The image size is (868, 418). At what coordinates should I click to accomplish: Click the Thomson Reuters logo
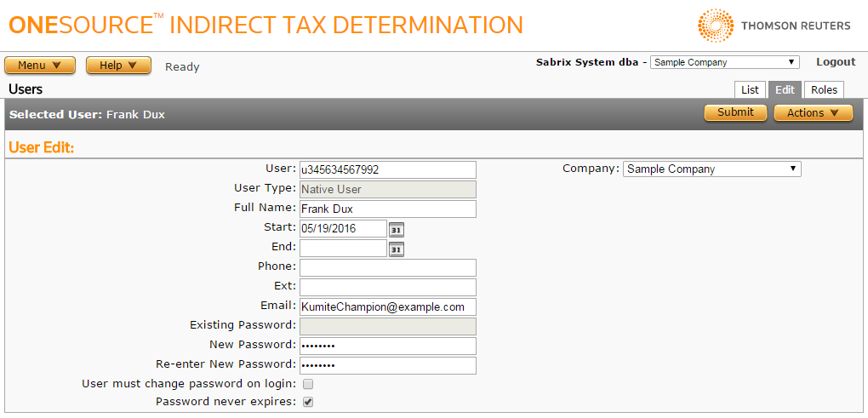point(774,26)
